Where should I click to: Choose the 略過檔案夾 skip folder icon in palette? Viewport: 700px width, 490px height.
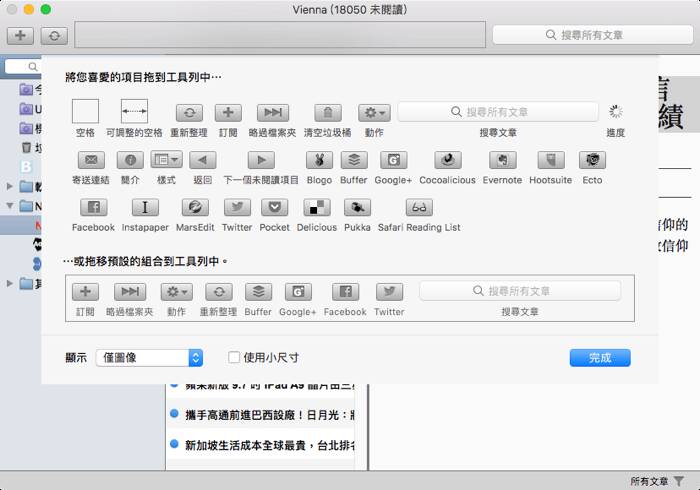click(273, 113)
